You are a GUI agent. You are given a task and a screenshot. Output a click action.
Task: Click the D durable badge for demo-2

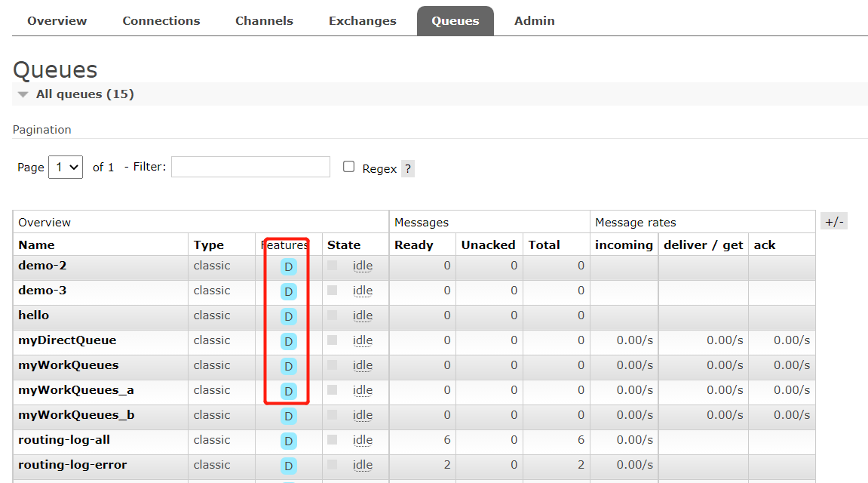(288, 267)
